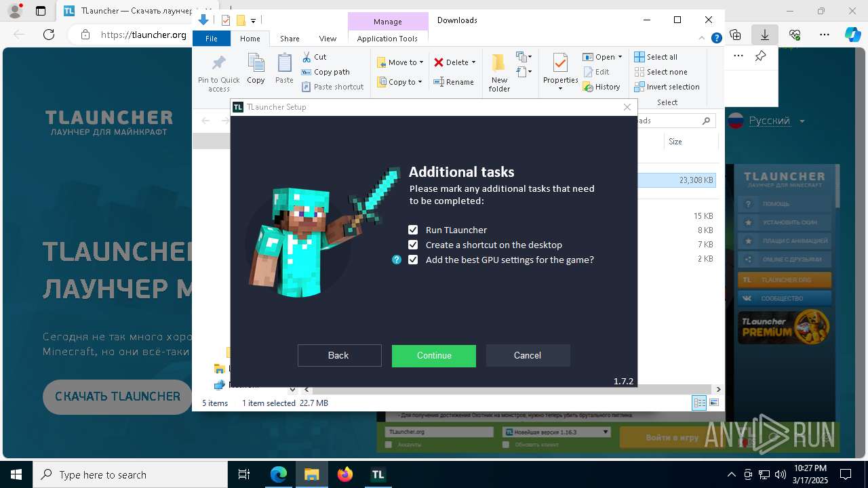Open the Copilot icon in Edge

(x=853, y=35)
